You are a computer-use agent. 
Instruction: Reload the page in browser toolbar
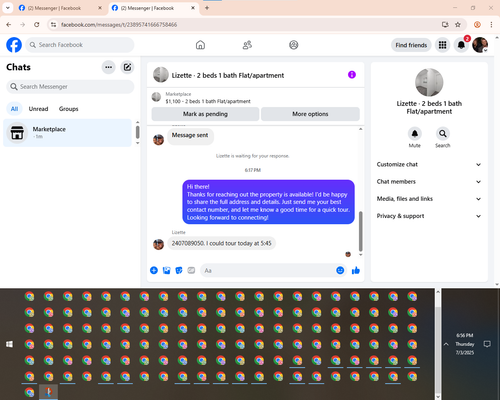(x=37, y=25)
